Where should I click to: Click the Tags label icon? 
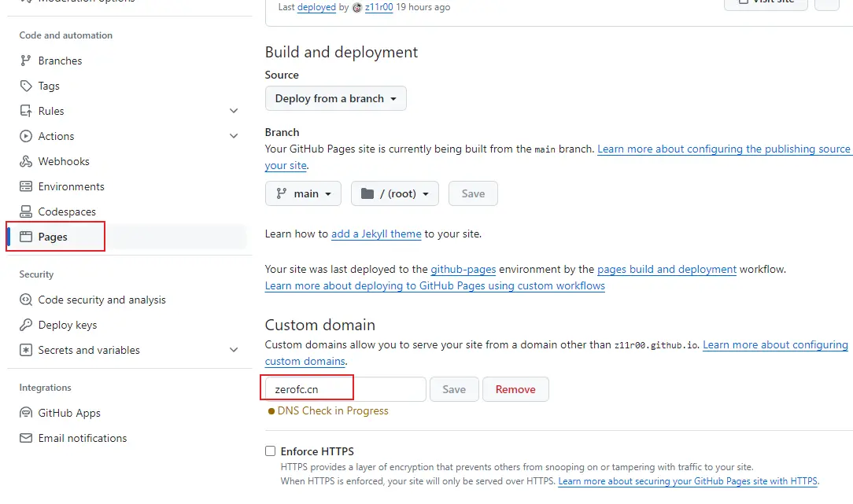26,86
